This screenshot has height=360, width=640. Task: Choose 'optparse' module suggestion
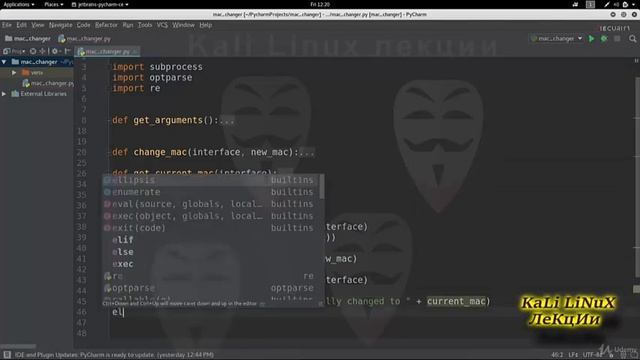click(210, 288)
